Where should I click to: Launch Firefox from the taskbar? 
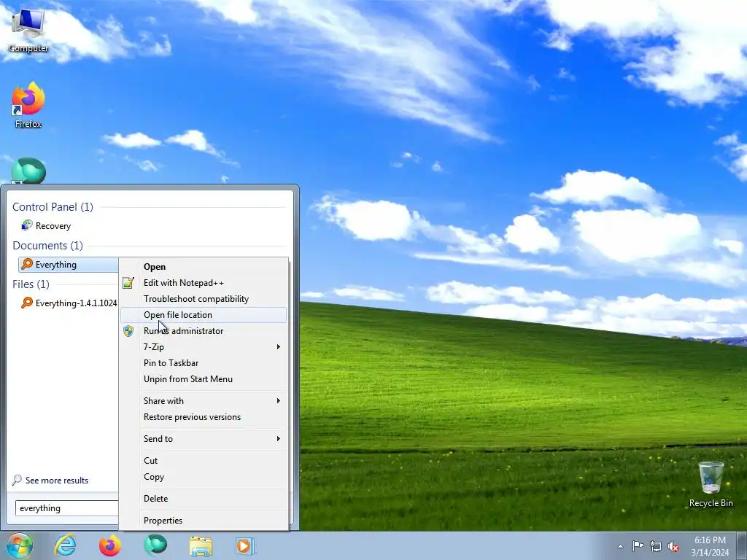[109, 545]
